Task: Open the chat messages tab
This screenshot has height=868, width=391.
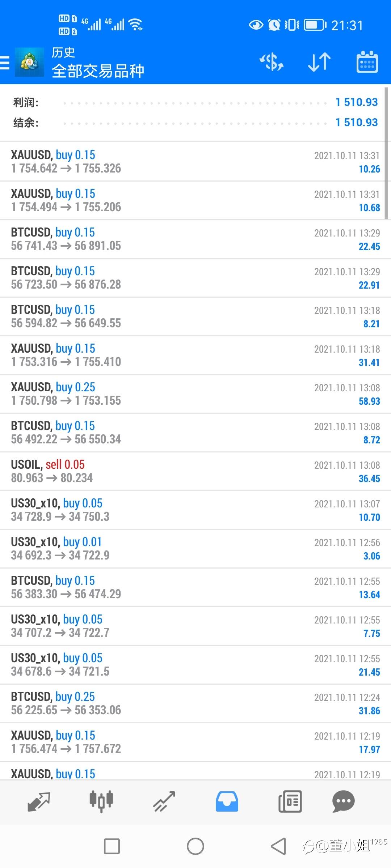Action: coord(343,801)
